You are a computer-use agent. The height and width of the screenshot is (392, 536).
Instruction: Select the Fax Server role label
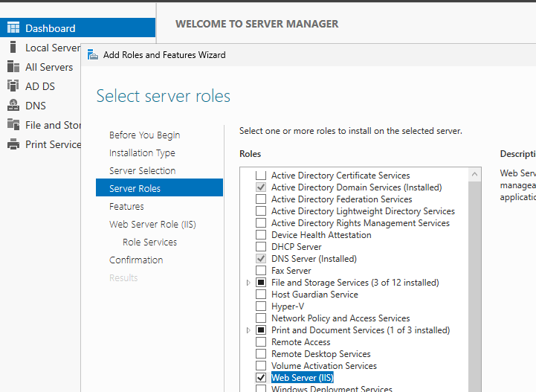point(291,271)
